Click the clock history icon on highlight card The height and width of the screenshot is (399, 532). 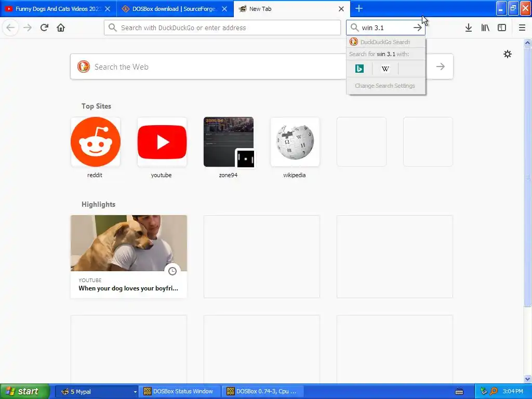(x=172, y=271)
